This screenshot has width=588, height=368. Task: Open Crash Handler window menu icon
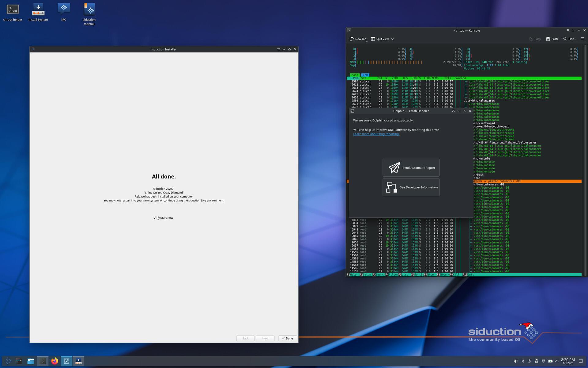(x=352, y=111)
